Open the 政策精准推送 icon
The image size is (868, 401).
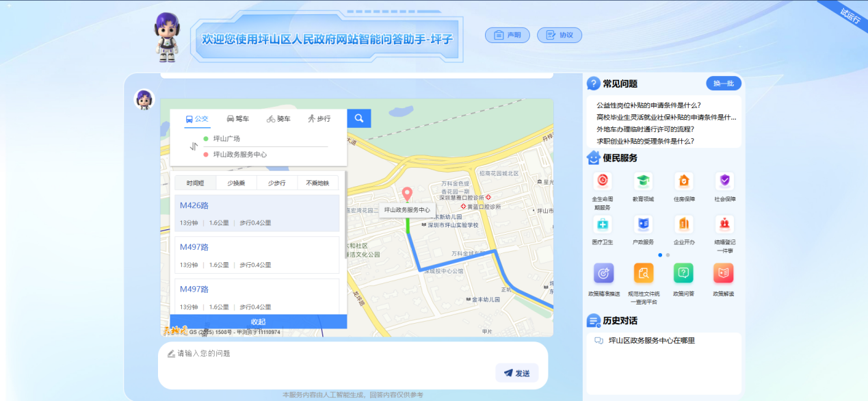point(603,273)
